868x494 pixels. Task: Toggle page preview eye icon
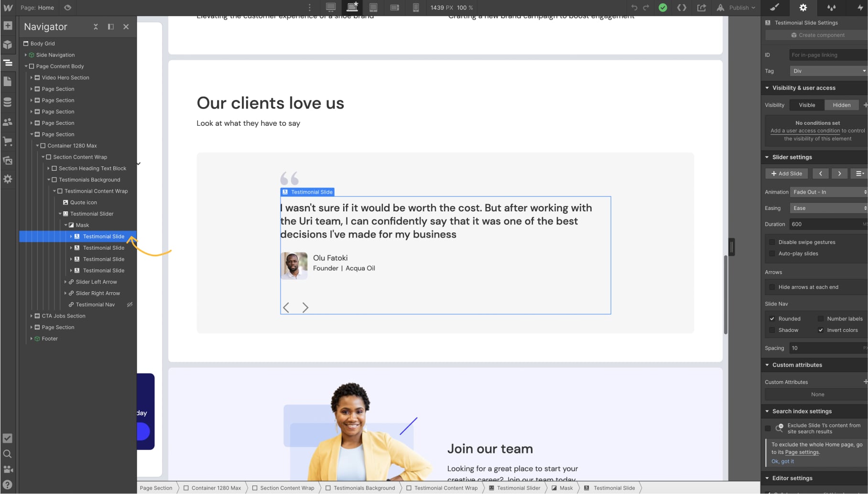coord(68,8)
